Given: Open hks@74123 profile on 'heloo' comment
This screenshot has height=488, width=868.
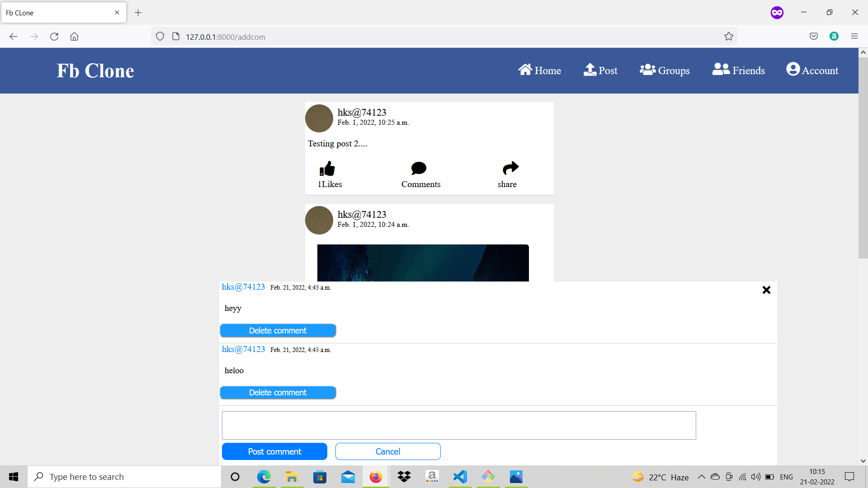Looking at the screenshot, I should (x=243, y=349).
